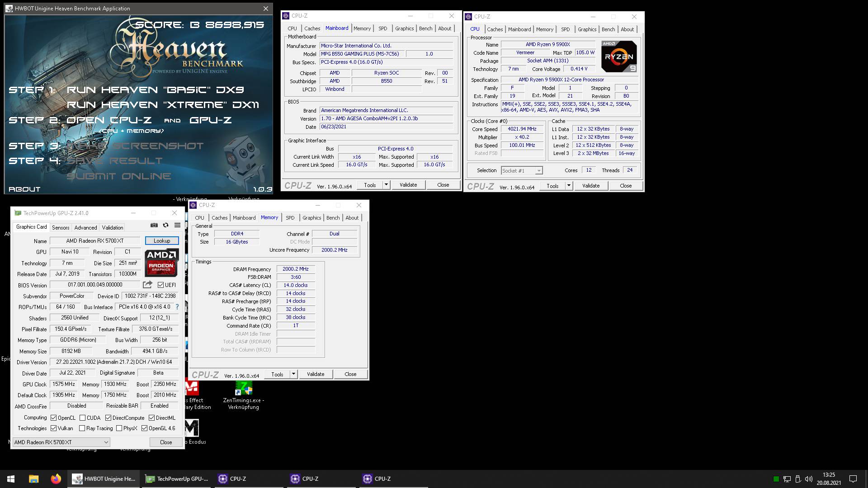Toggle the Vulkan checkbox
Viewport: 868px width, 488px height.
coord(54,428)
